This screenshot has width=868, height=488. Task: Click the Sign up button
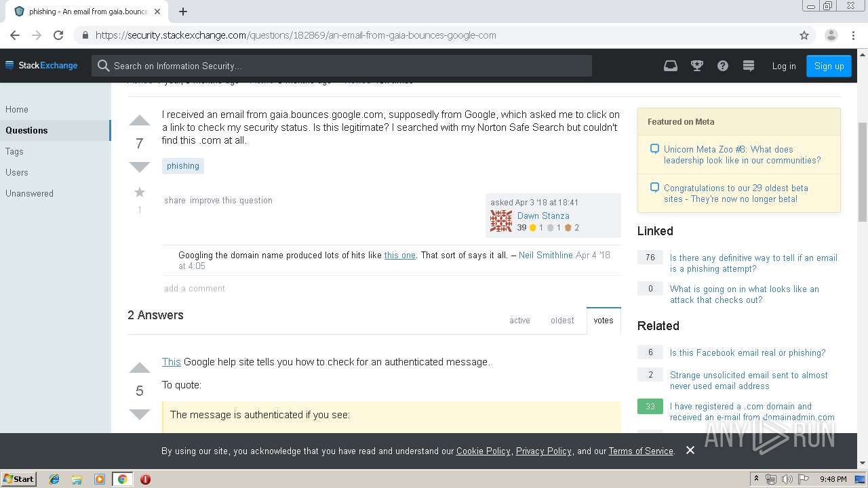pyautogui.click(x=829, y=66)
